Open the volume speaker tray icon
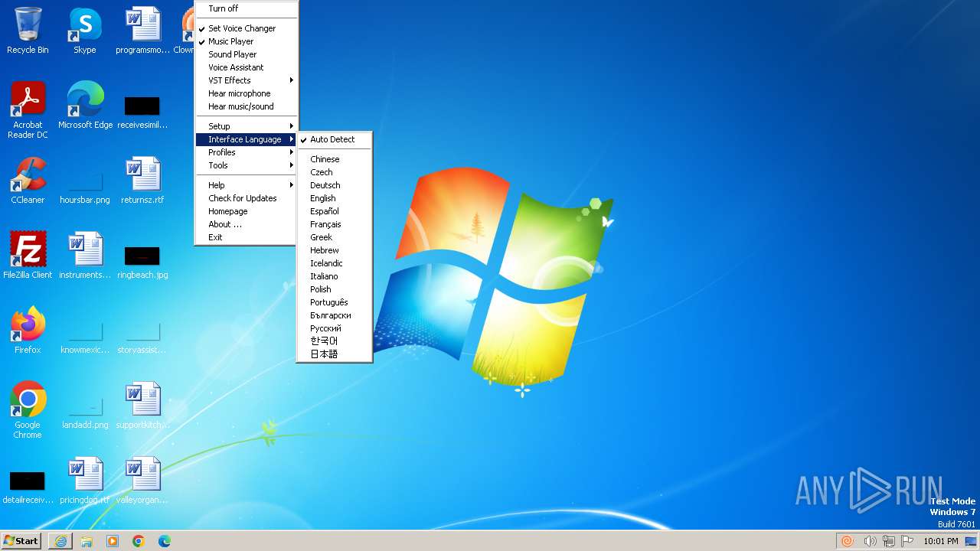 pos(870,541)
